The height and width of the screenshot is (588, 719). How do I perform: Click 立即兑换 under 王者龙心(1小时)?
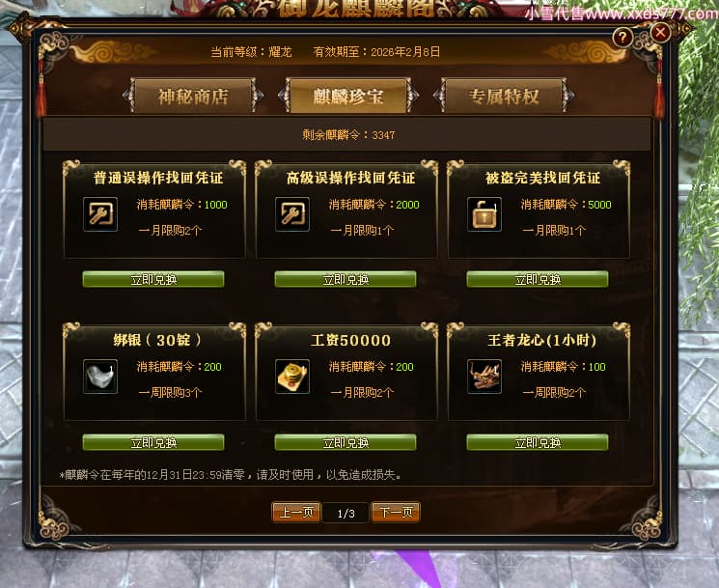pos(538,442)
